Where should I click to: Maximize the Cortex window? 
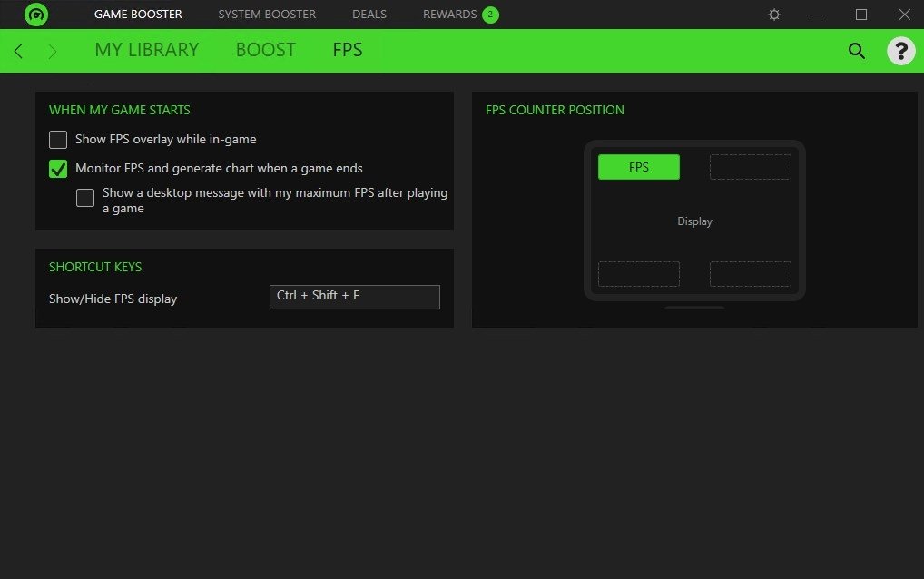tap(861, 15)
